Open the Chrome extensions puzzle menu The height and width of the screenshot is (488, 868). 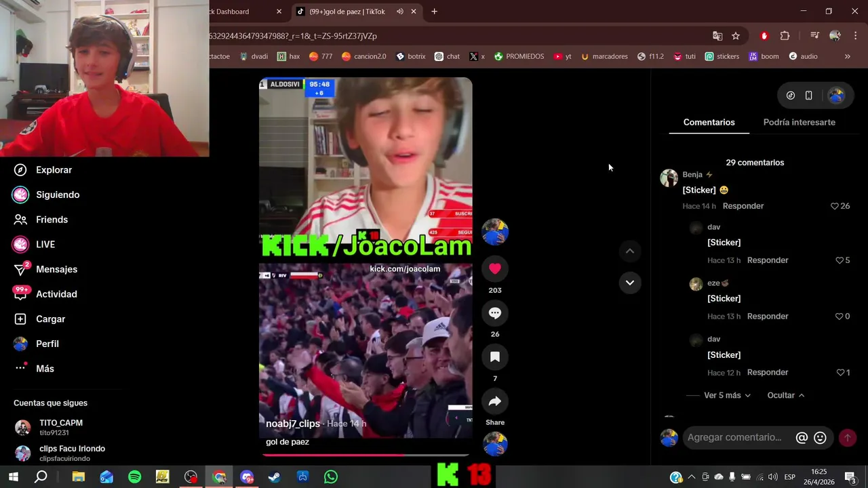coord(785,36)
